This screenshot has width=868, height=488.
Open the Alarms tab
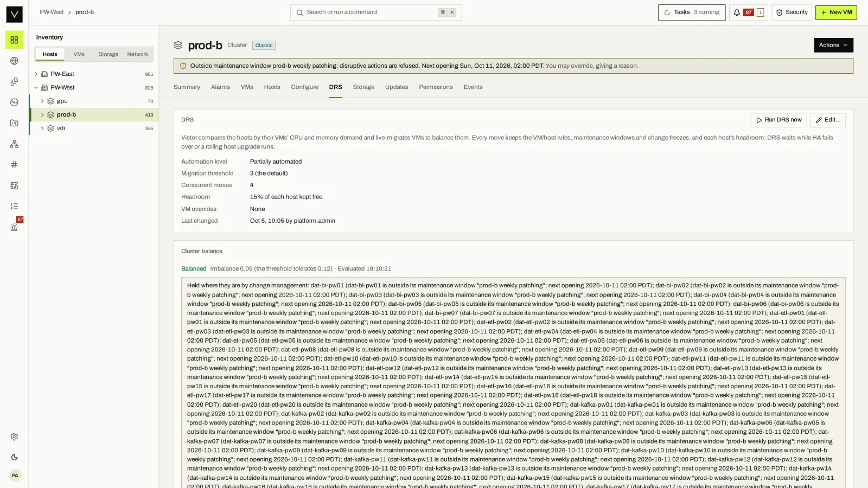click(x=220, y=87)
